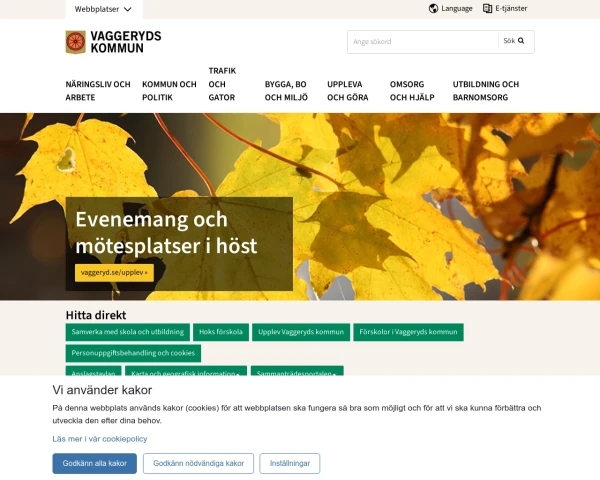The height and width of the screenshot is (480, 600).
Task: Open E-tjänster via its book icon
Action: click(487, 8)
